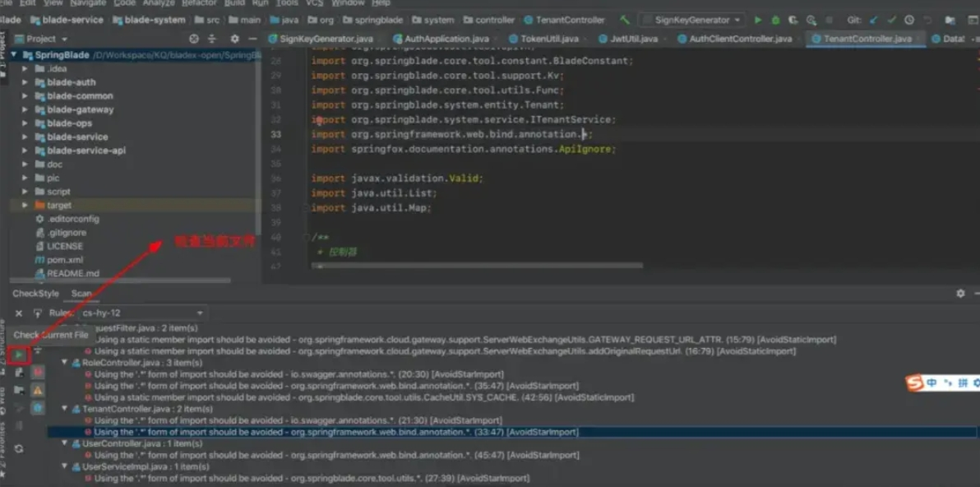Switch to the JwtUtil.java editor tab
This screenshot has width=980, height=487.
(x=633, y=39)
